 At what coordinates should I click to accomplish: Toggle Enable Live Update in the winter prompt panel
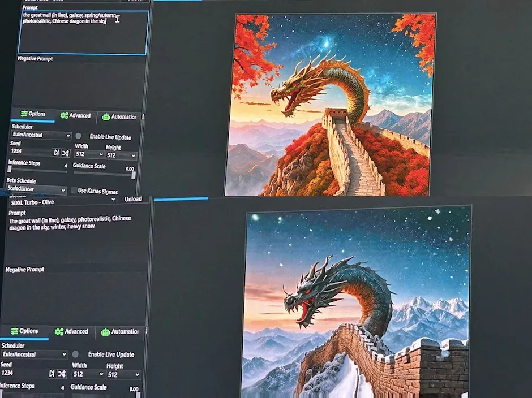[x=75, y=354]
